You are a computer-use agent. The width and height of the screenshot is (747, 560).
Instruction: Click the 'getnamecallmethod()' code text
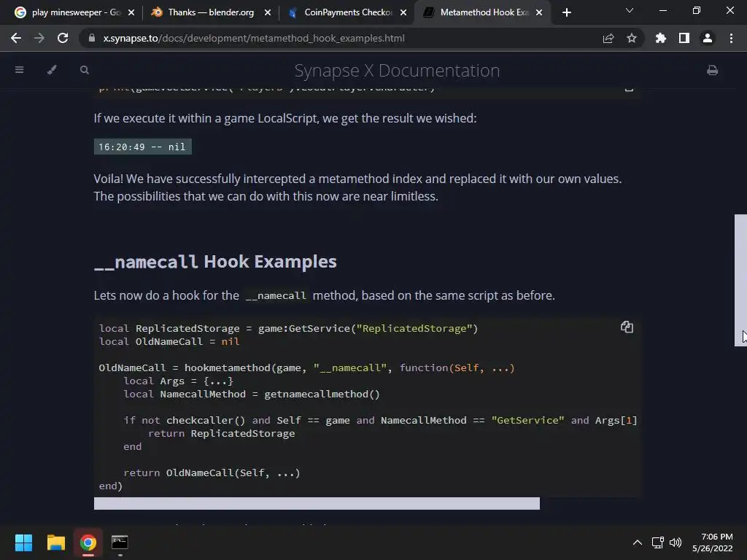(322, 394)
